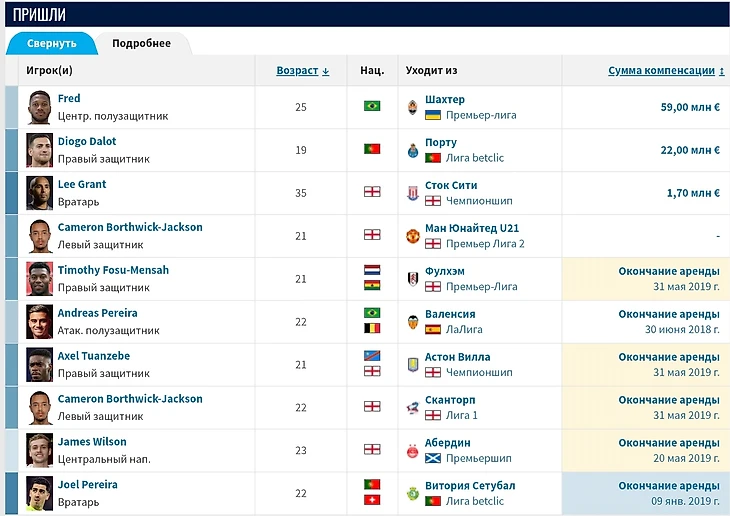Click the Manchester United U21 crest icon
This screenshot has width=730, height=516.
tap(412, 236)
